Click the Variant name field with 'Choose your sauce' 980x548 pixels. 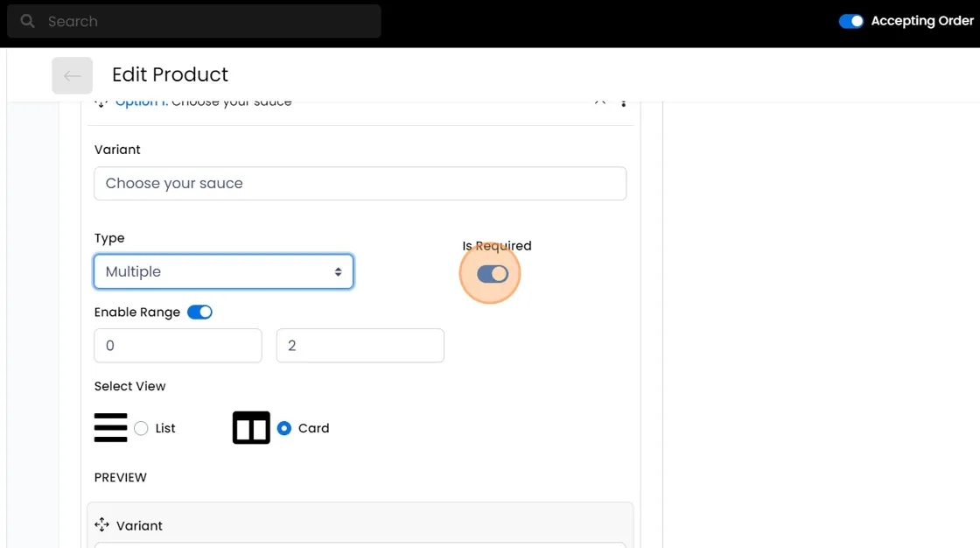coord(360,184)
